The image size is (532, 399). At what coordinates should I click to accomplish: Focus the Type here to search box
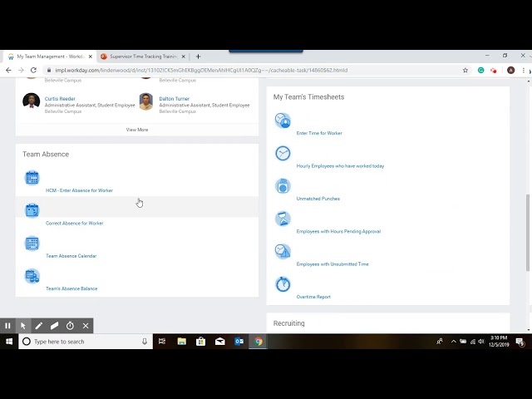click(x=86, y=342)
